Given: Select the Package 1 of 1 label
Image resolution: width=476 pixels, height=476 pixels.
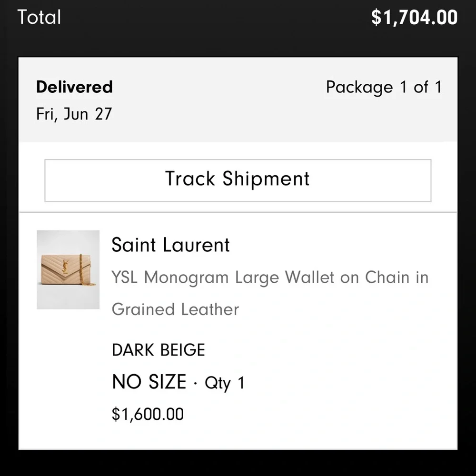Looking at the screenshot, I should [384, 87].
